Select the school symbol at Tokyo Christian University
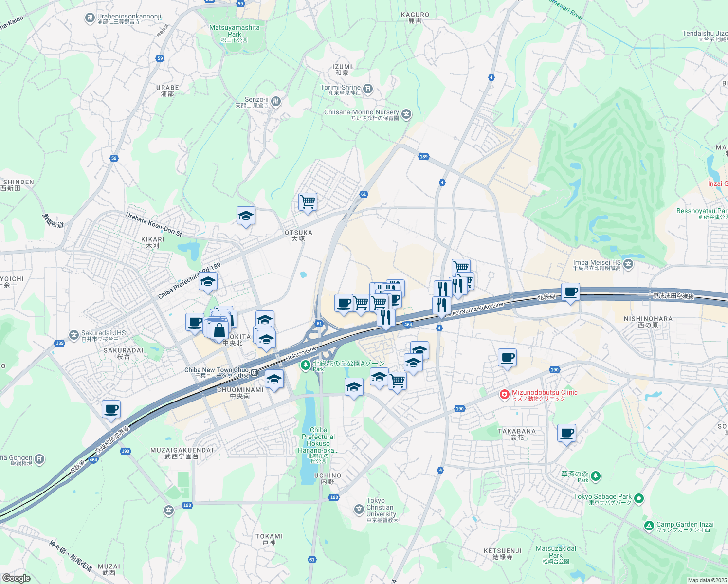 tap(360, 508)
